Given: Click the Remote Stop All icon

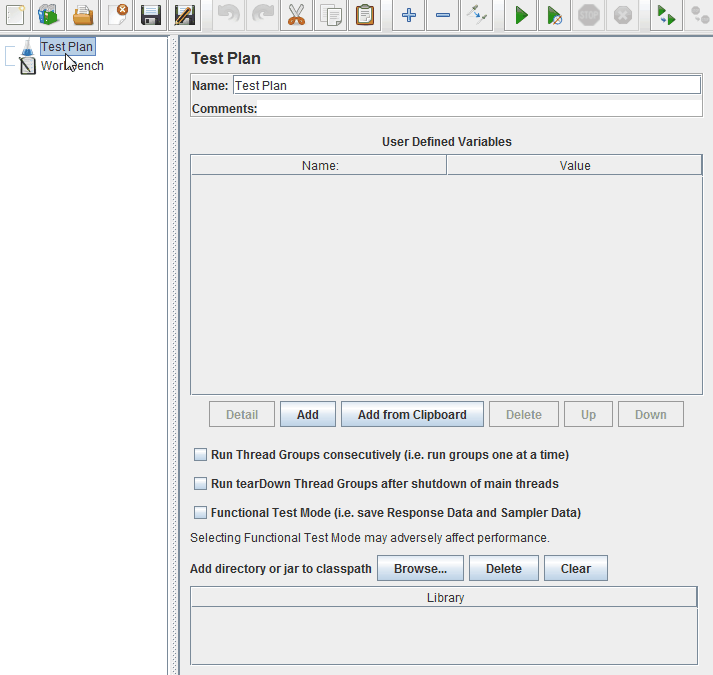Looking at the screenshot, I should pos(699,15).
